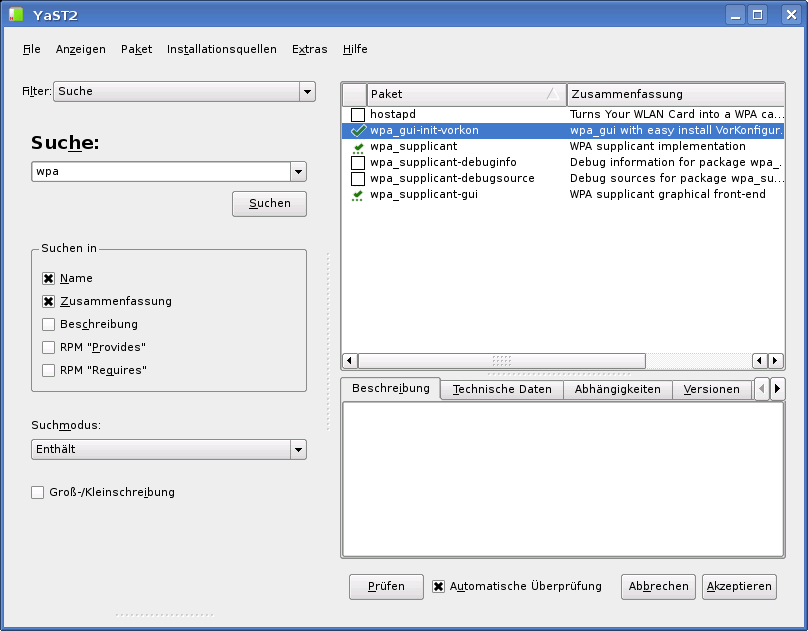
Task: Click the Prüfen button
Action: pyautogui.click(x=386, y=587)
